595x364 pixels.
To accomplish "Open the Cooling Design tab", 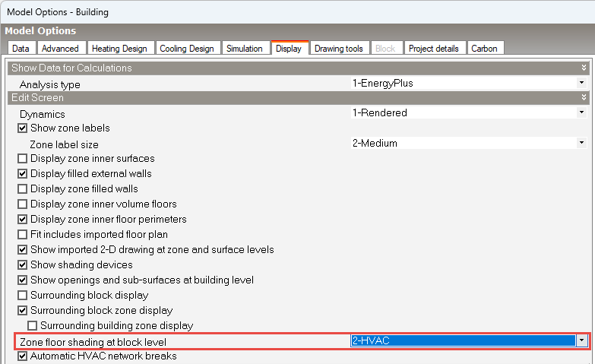I will pyautogui.click(x=187, y=49).
